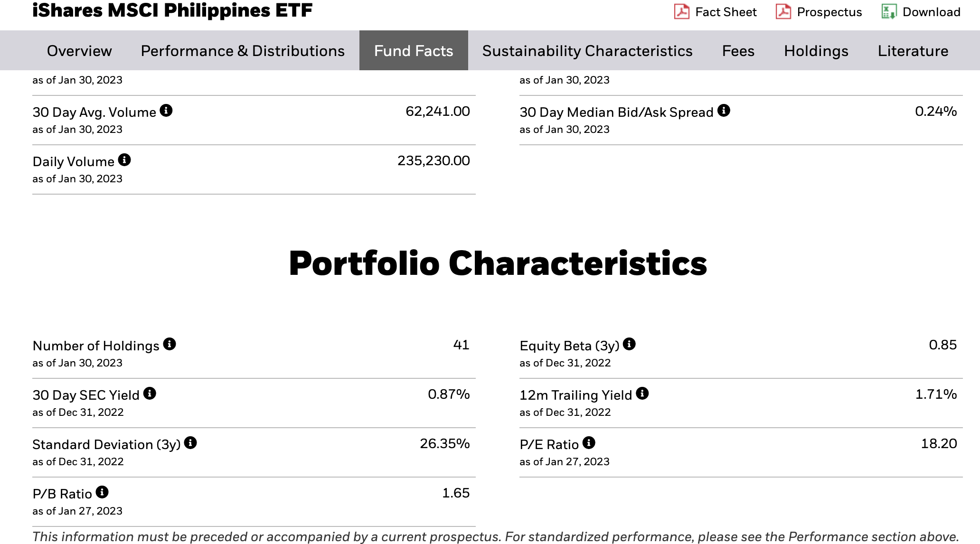Open the Holdings tab
The height and width of the screenshot is (544, 980).
tap(816, 51)
